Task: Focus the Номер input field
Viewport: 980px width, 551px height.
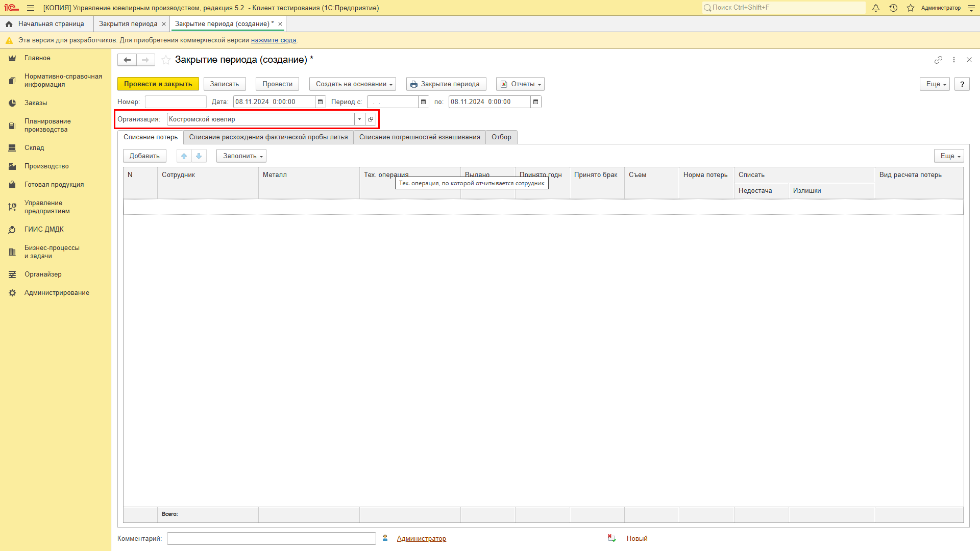Action: click(176, 102)
